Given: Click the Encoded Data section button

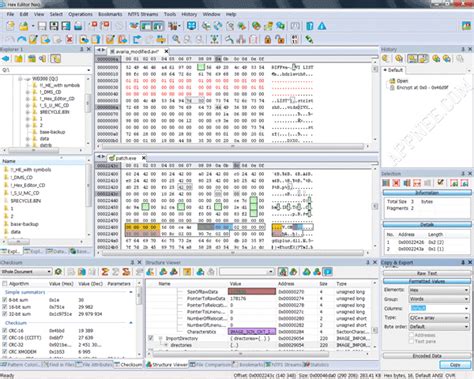Looking at the screenshot, I should tap(427, 356).
